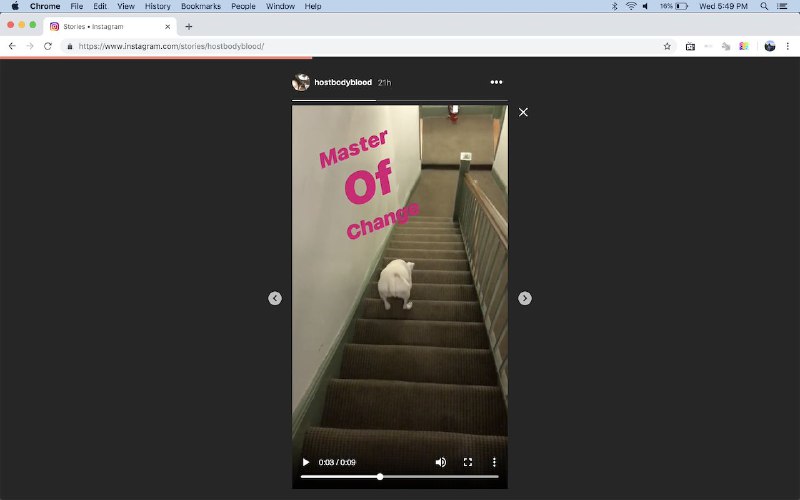The width and height of the screenshot is (800, 500).
Task: Open the History menu
Action: [x=158, y=6]
